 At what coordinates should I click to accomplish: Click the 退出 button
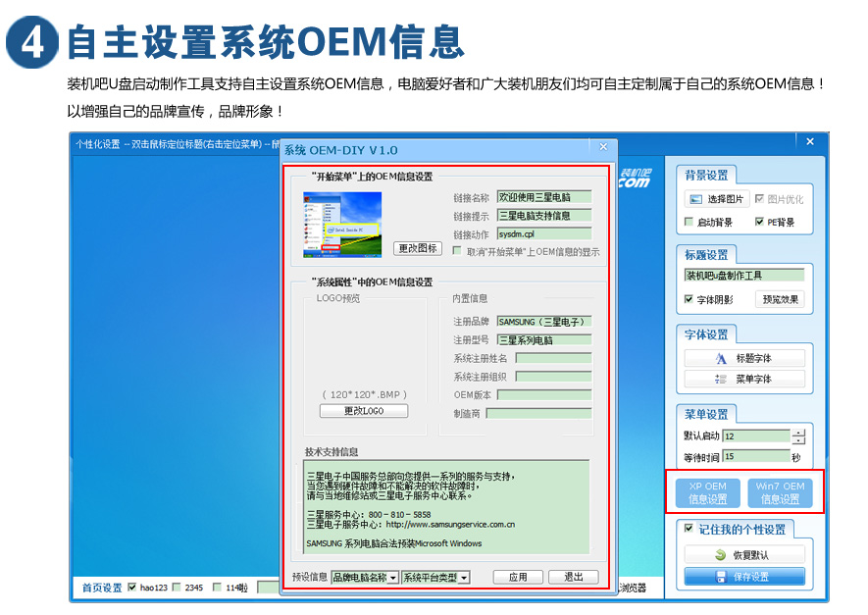575,577
